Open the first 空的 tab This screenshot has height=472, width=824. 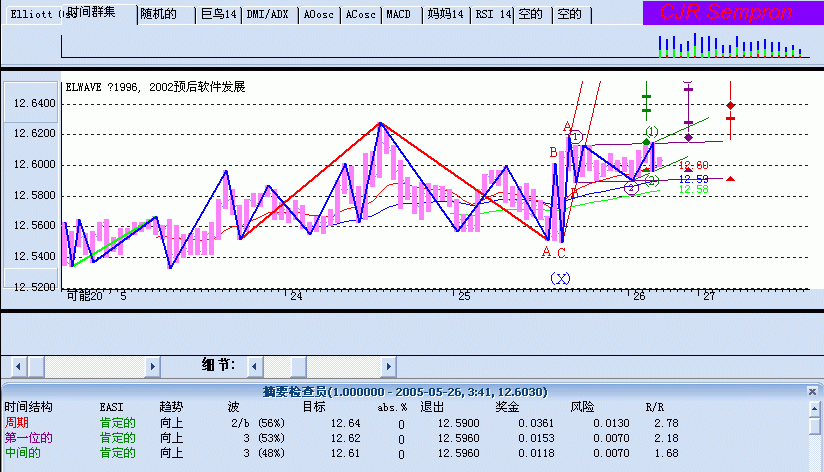tap(531, 15)
